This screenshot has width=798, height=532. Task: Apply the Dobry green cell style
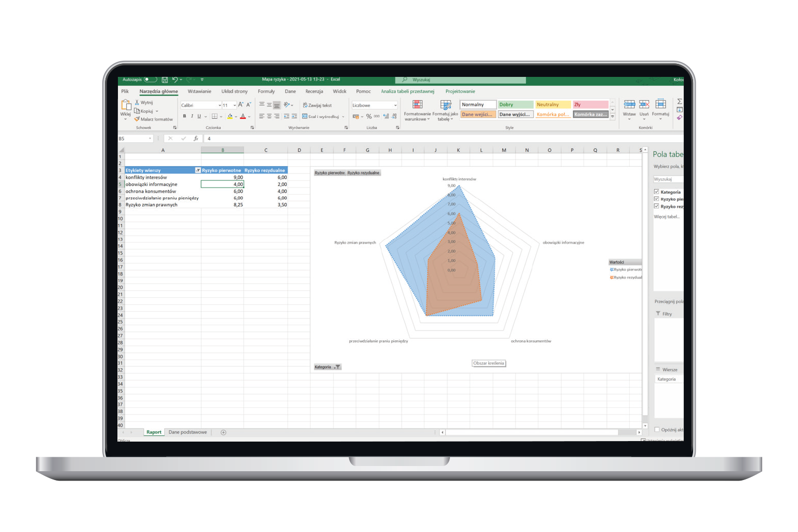pyautogui.click(x=515, y=104)
